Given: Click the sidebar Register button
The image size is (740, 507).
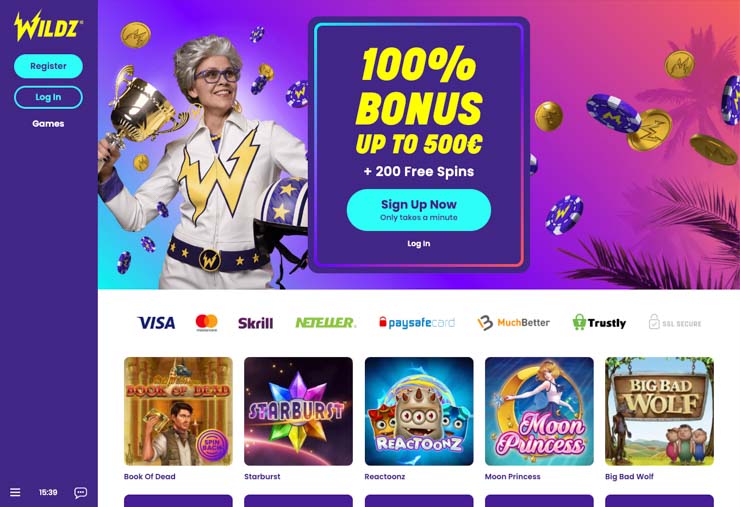Looking at the screenshot, I should tap(48, 66).
